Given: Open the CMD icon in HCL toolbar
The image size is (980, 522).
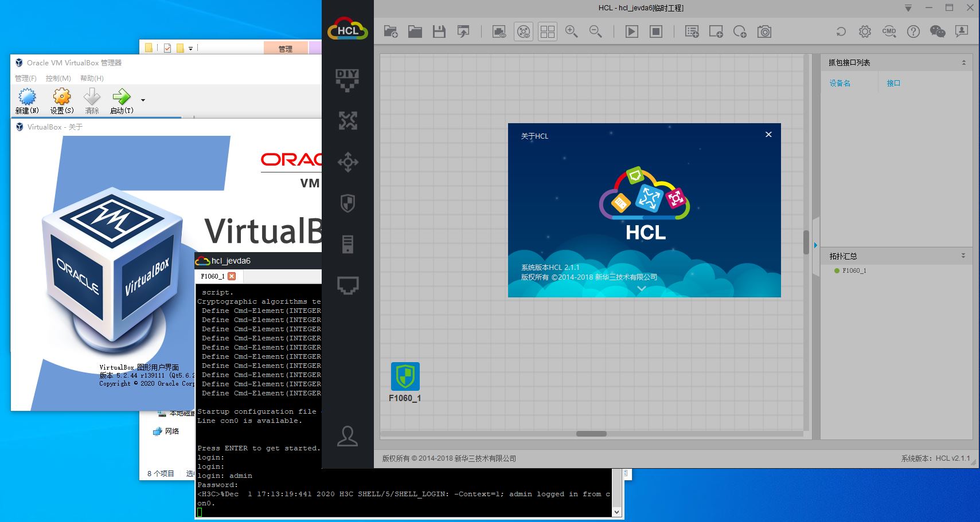Looking at the screenshot, I should (x=889, y=32).
